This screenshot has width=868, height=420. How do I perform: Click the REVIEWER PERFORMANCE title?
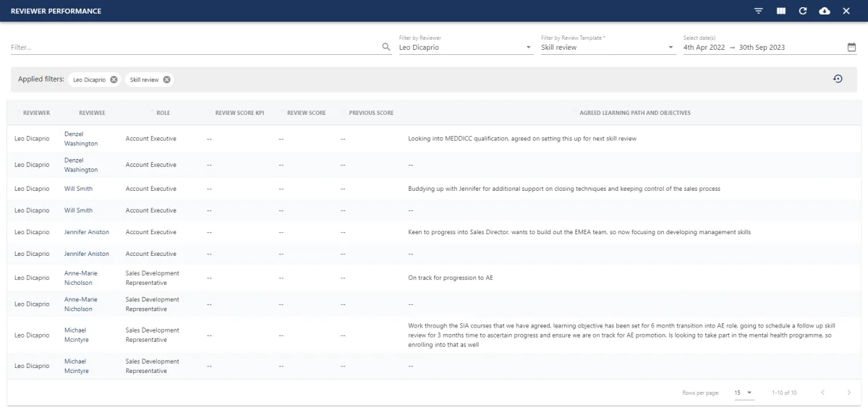coord(56,12)
